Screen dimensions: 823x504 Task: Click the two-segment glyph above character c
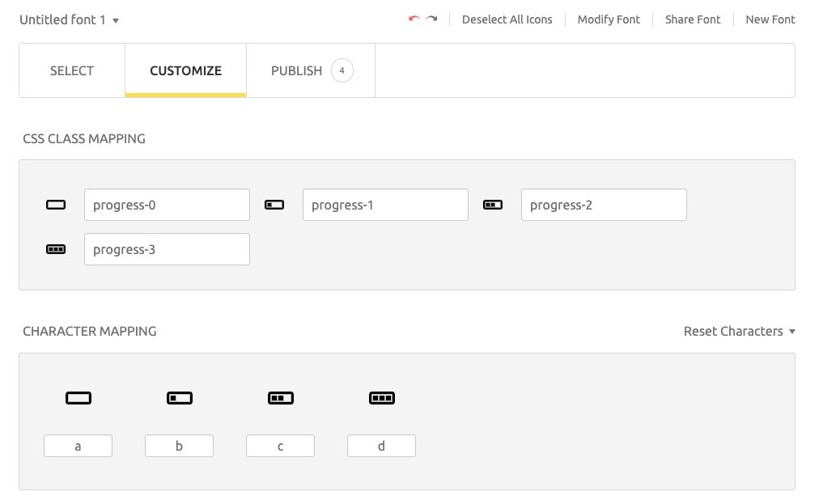click(280, 397)
